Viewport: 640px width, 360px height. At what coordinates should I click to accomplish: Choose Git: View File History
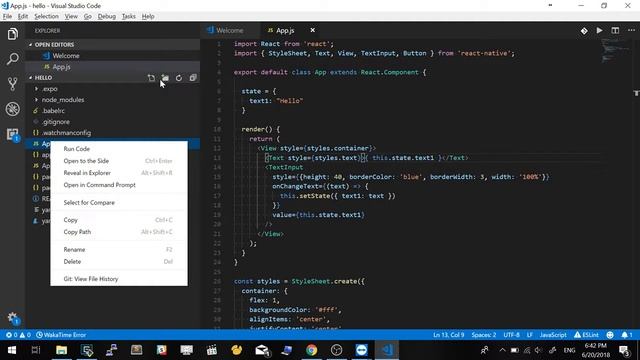[x=119, y=279]
